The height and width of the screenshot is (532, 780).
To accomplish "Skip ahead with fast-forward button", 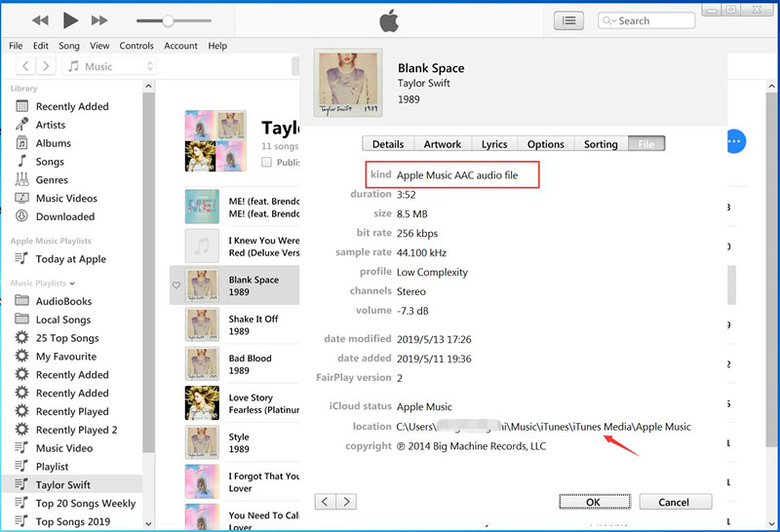I will coord(99,20).
